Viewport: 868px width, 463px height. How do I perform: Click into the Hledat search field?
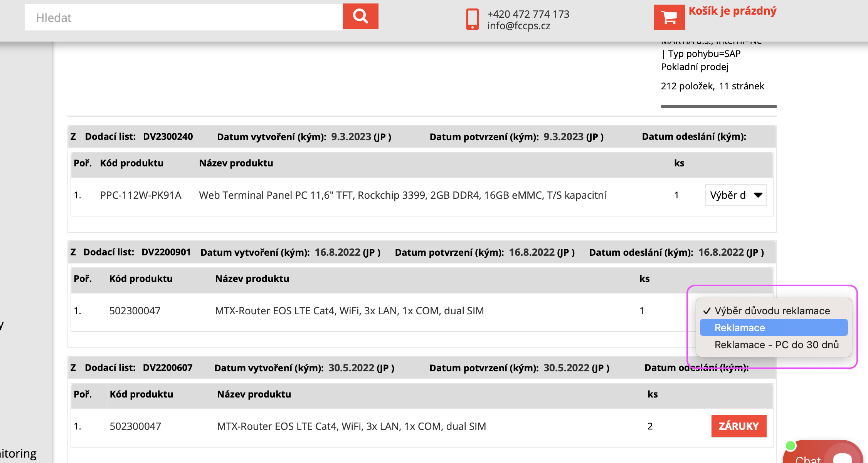pos(183,18)
